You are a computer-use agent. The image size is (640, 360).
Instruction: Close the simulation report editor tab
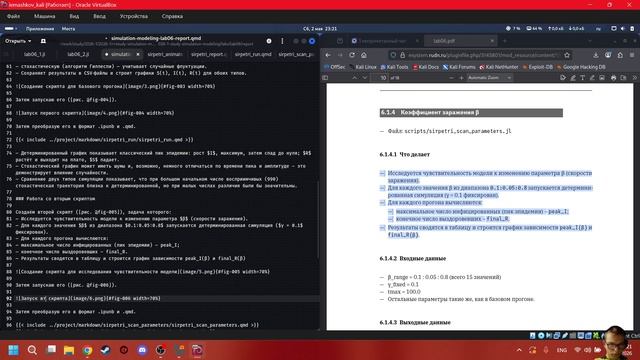pyautogui.click(x=138, y=54)
